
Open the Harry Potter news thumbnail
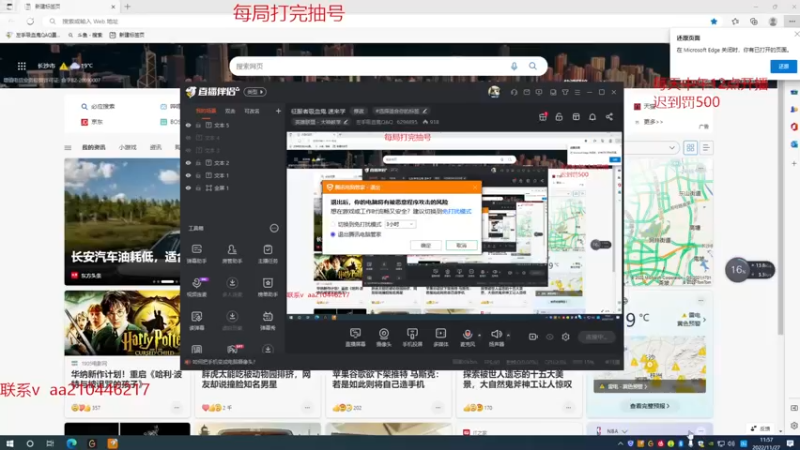pyautogui.click(x=122, y=323)
